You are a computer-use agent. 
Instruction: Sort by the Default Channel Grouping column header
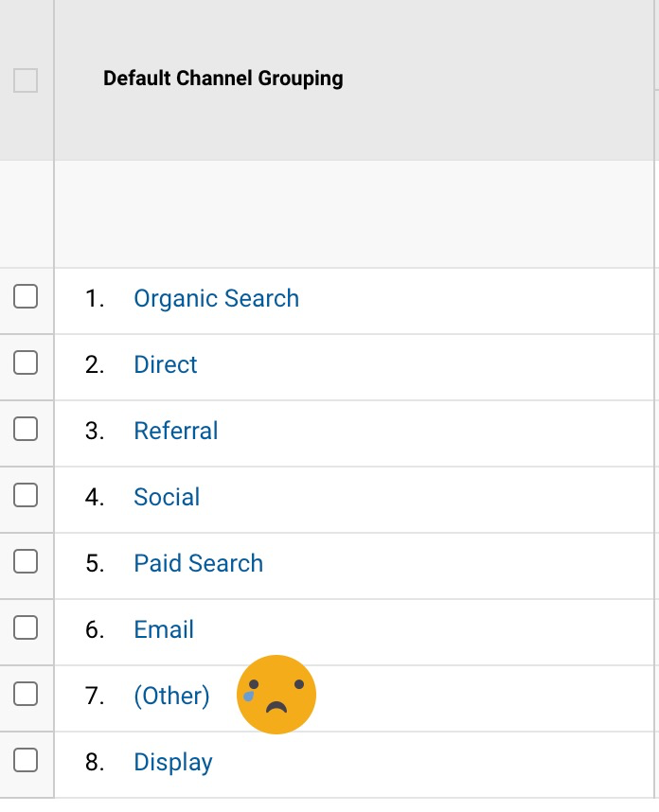[x=223, y=79]
